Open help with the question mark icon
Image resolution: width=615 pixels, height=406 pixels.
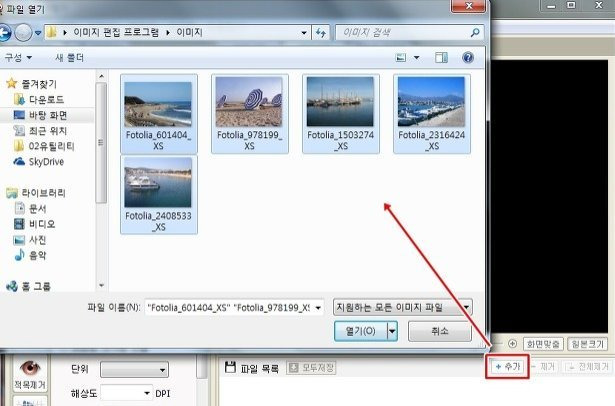pos(468,58)
